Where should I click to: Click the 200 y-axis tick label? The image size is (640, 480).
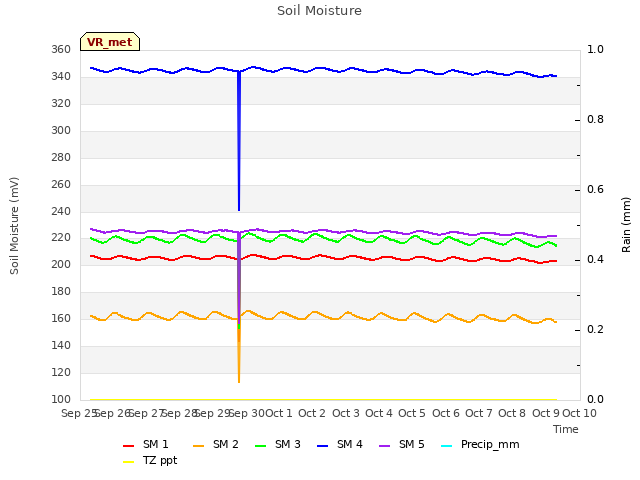tap(61, 264)
